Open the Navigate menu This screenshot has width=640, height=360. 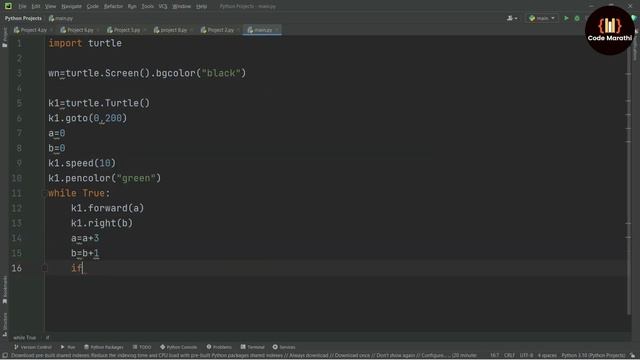pos(71,7)
